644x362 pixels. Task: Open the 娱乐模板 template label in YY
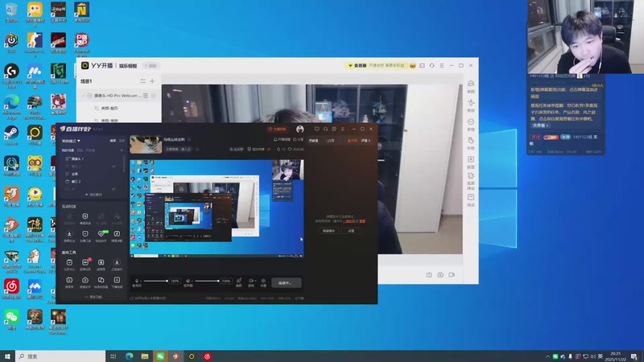(x=128, y=66)
